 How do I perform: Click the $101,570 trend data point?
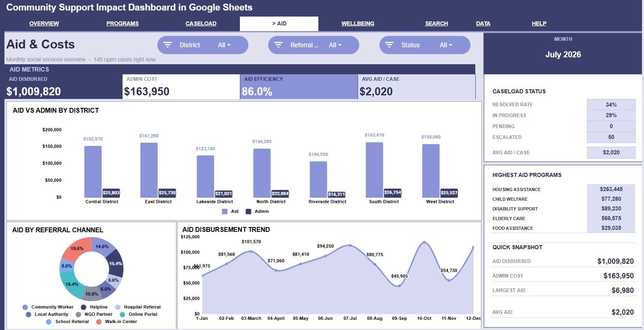tap(251, 251)
